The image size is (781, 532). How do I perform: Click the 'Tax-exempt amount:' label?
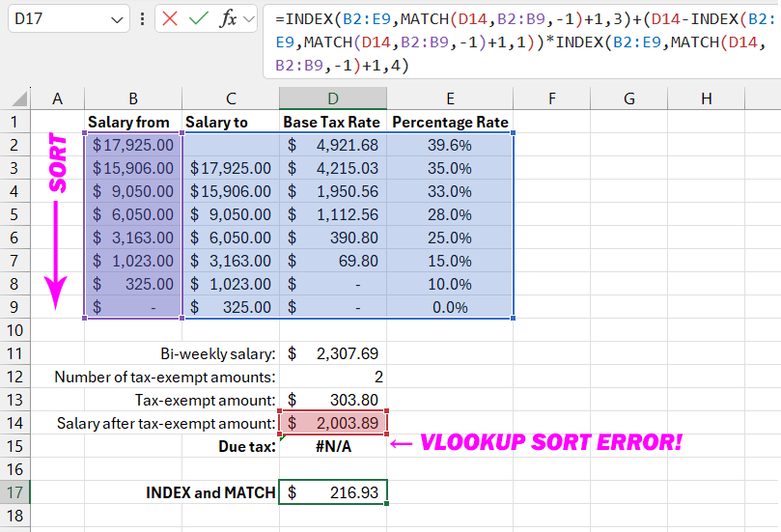pos(206,400)
